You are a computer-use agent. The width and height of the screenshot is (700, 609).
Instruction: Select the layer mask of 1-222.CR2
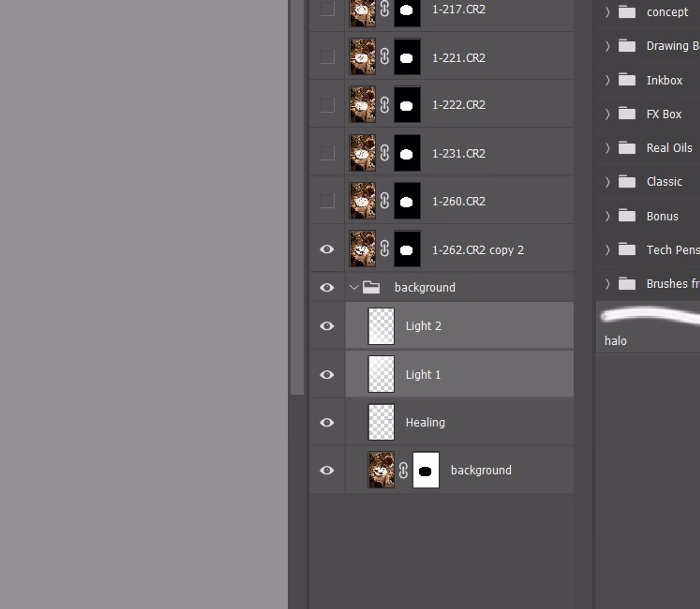pyautogui.click(x=407, y=105)
